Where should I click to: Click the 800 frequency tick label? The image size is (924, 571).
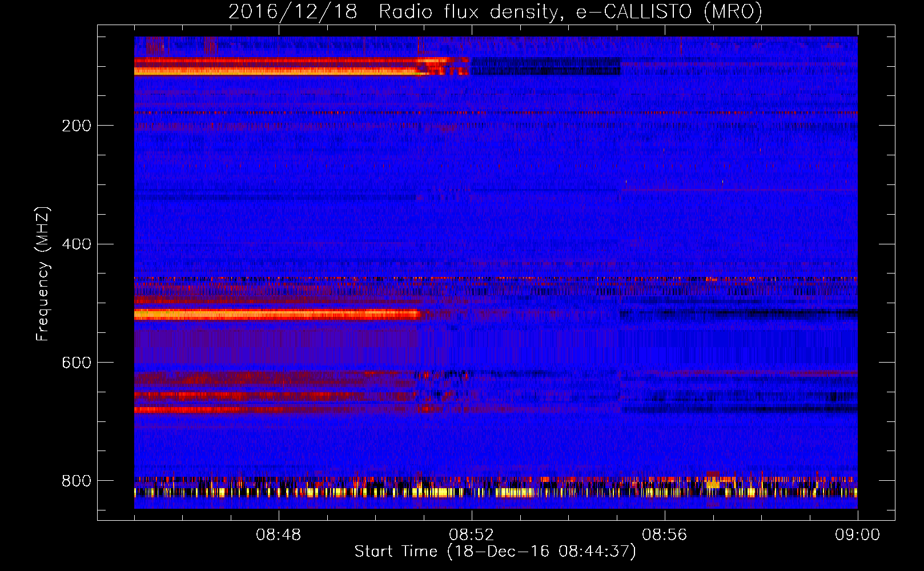(x=77, y=481)
